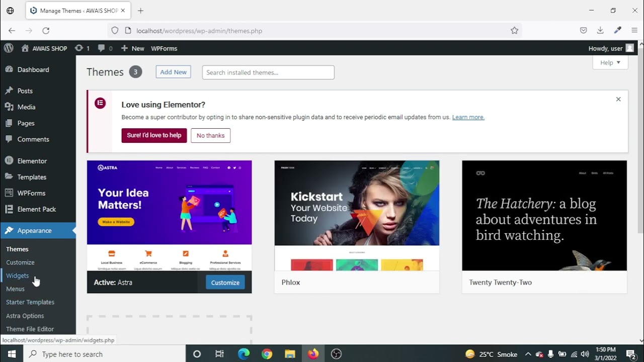The height and width of the screenshot is (362, 644).
Task: Click the browser back arrow
Action: click(x=12, y=31)
